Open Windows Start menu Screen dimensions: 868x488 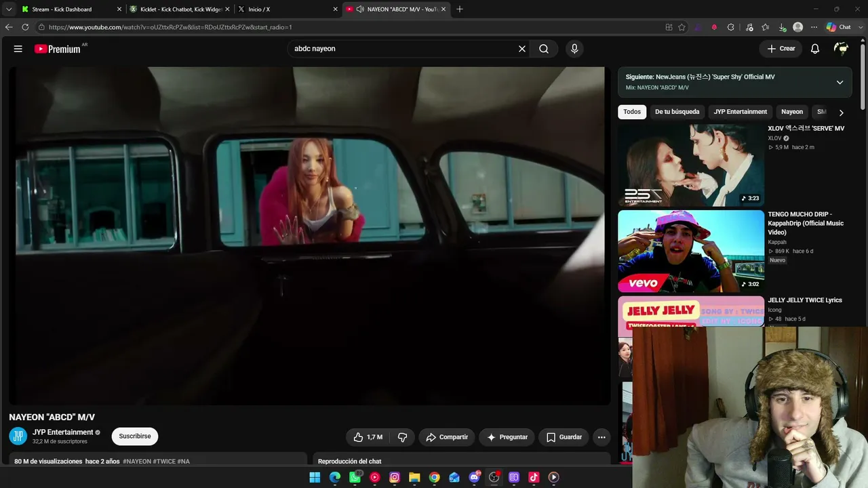[x=315, y=477]
